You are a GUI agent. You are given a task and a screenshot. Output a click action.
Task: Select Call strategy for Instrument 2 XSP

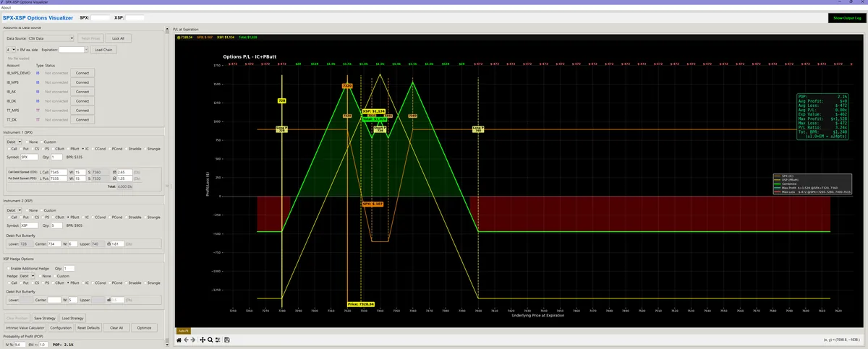point(12,217)
